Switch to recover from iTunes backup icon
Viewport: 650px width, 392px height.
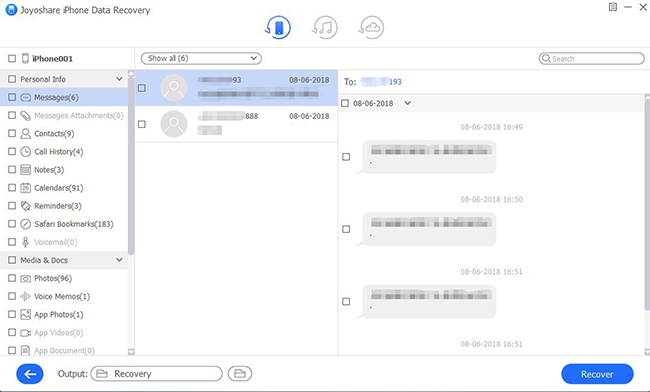pyautogui.click(x=325, y=28)
